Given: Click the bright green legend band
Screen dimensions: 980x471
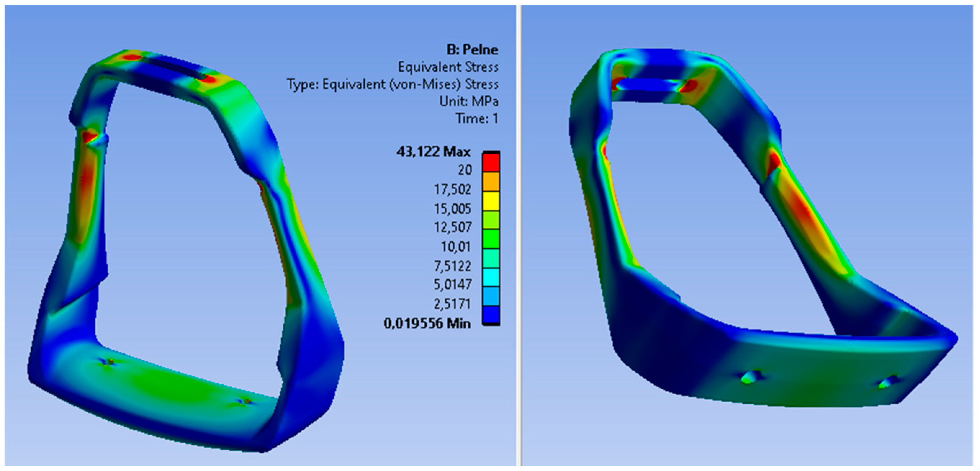Looking at the screenshot, I should pyautogui.click(x=491, y=239).
